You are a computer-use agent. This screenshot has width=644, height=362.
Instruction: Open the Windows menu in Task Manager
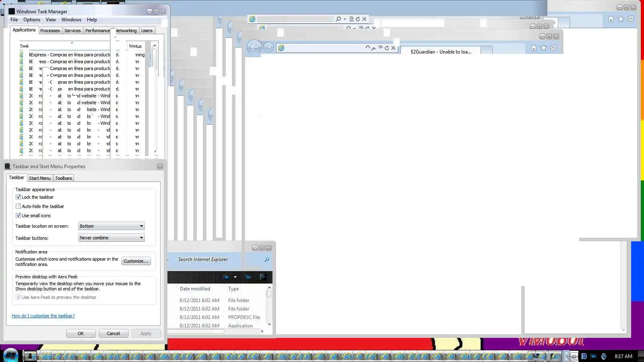point(71,20)
